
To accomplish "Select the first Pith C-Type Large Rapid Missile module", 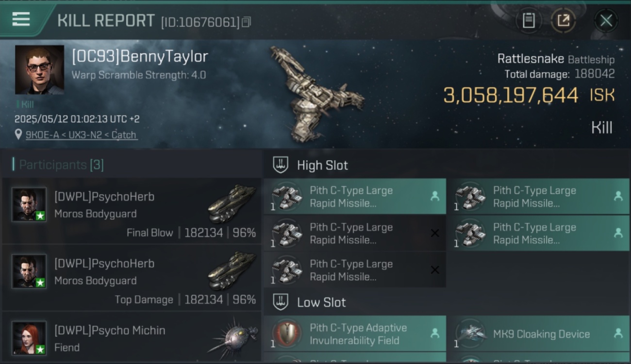I will pyautogui.click(x=355, y=197).
